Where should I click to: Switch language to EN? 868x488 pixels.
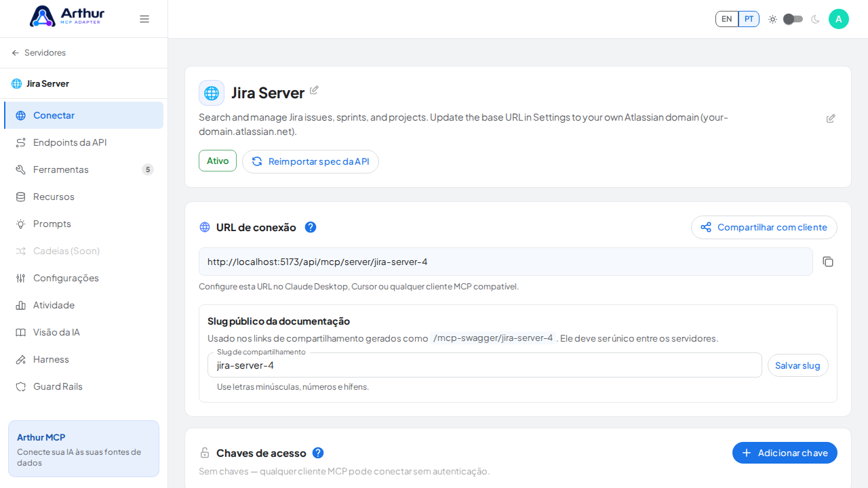click(x=727, y=19)
